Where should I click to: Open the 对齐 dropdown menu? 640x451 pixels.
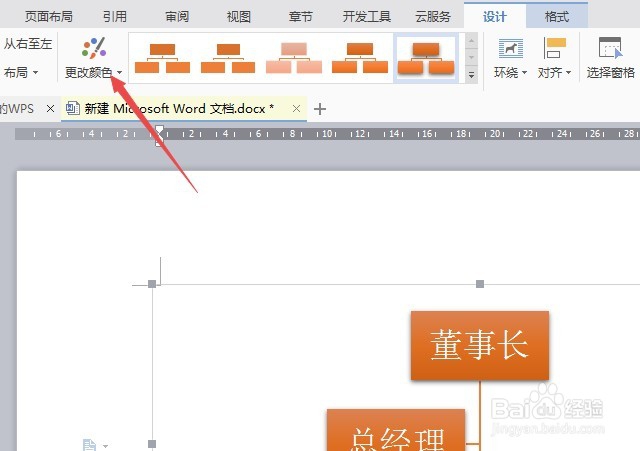(568, 73)
